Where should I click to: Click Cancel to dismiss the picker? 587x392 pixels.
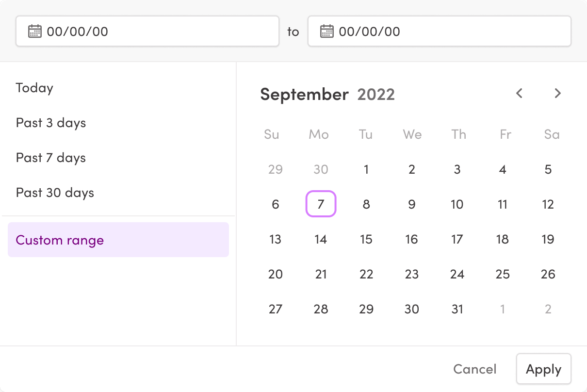[x=474, y=369]
